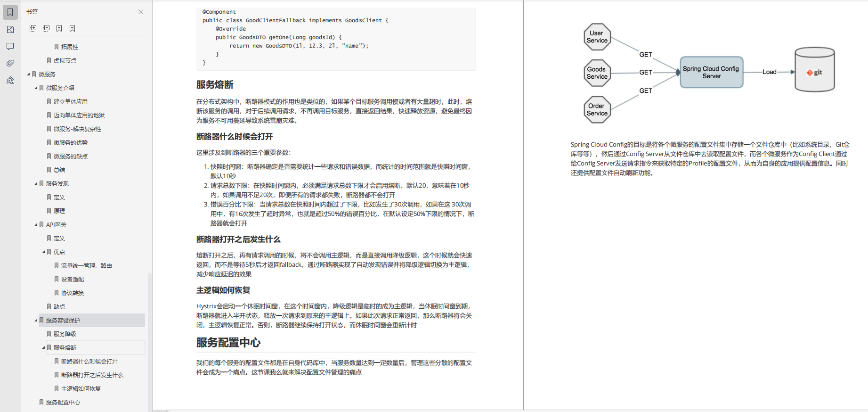Collapse the API网关 bookmark node

(x=36, y=224)
